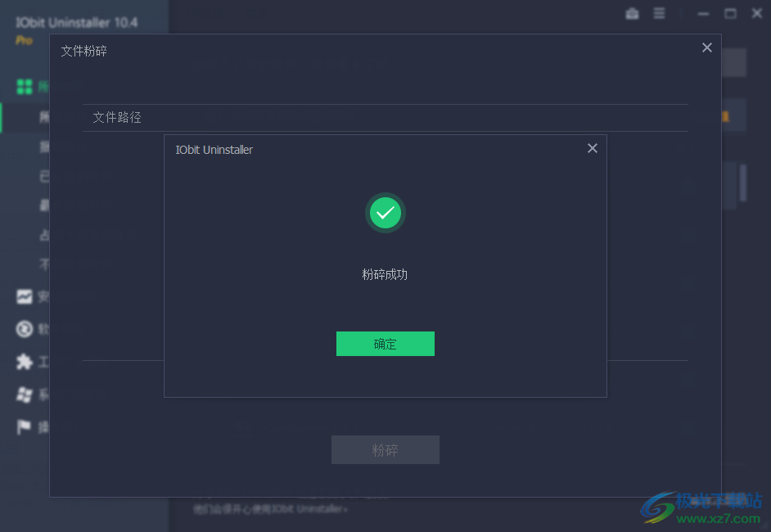Confirm shred success with the 确定 button
771x532 pixels.
click(x=385, y=344)
